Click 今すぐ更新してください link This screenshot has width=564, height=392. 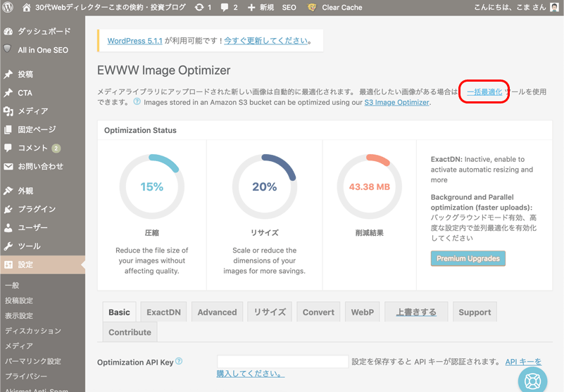click(x=266, y=41)
